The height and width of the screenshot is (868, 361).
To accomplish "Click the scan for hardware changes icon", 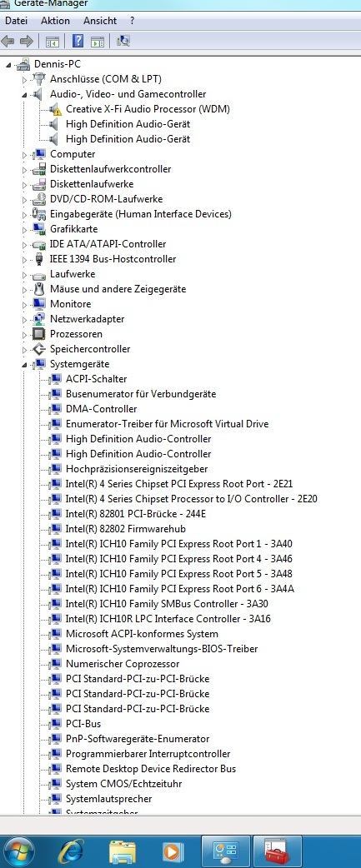I will click(123, 41).
